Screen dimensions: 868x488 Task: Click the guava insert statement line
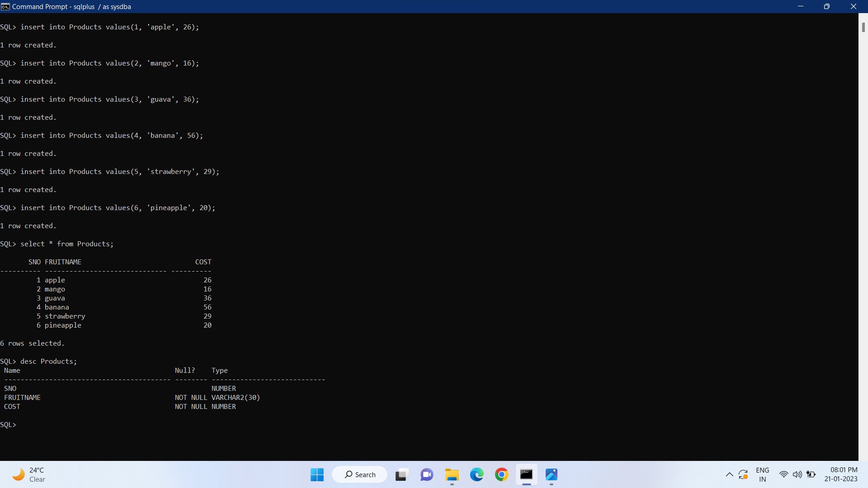[99, 99]
